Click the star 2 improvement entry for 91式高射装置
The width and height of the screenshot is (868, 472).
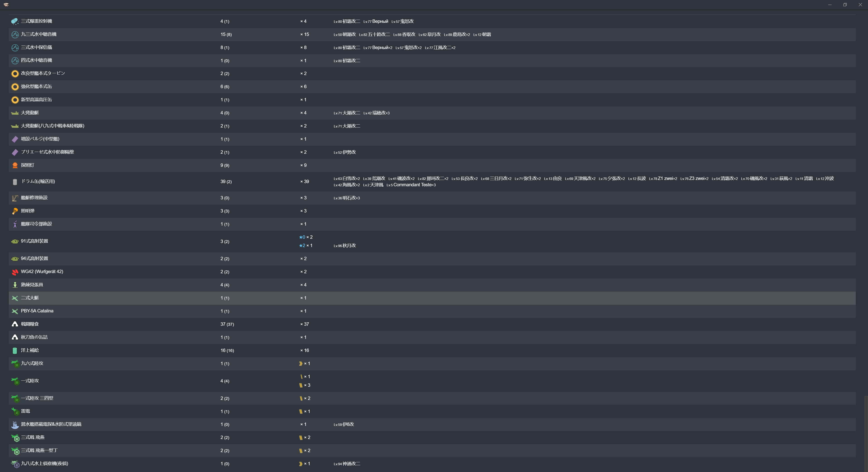click(x=306, y=245)
